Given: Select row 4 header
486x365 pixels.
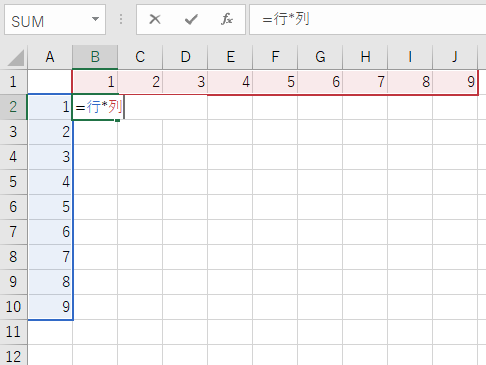Looking at the screenshot, I should tap(13, 157).
